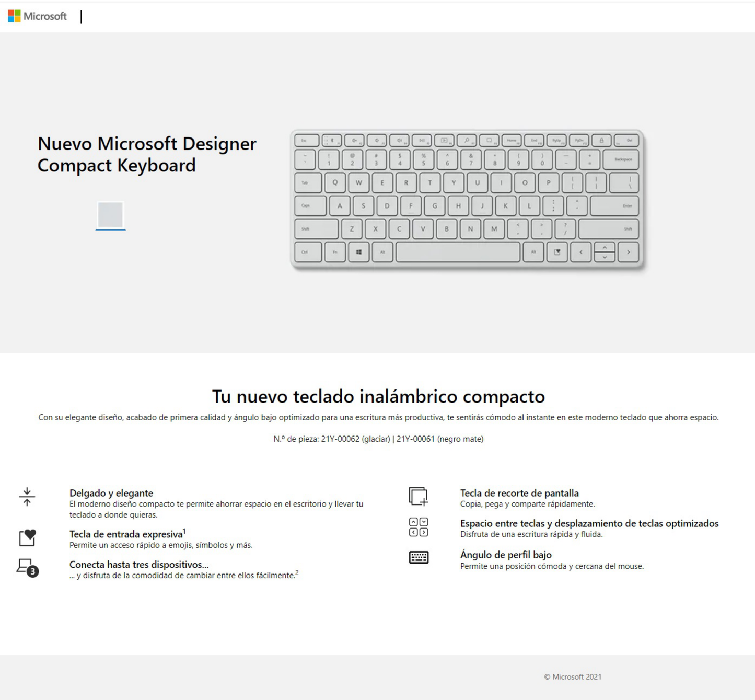Click the Permite una posición cómoda description

[x=552, y=566]
